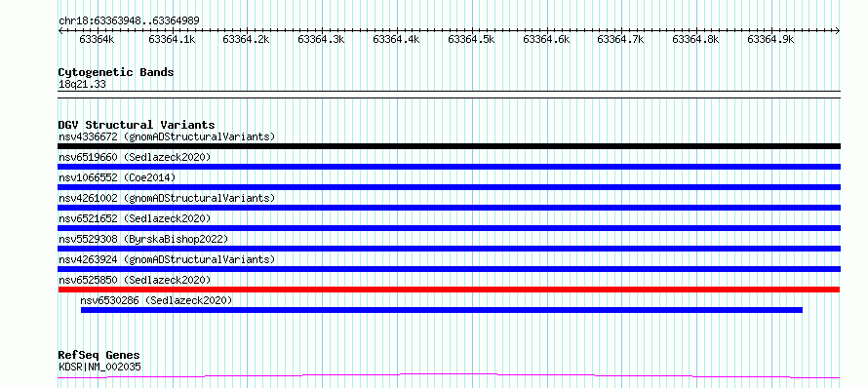The image size is (868, 388).
Task: Click the nsv4336672 gnomADStructuralVariants label
Action: pyautogui.click(x=167, y=136)
